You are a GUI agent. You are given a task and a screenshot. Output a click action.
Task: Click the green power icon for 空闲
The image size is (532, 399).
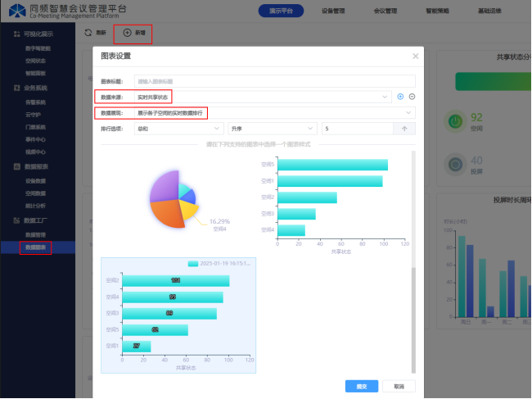pos(455,121)
